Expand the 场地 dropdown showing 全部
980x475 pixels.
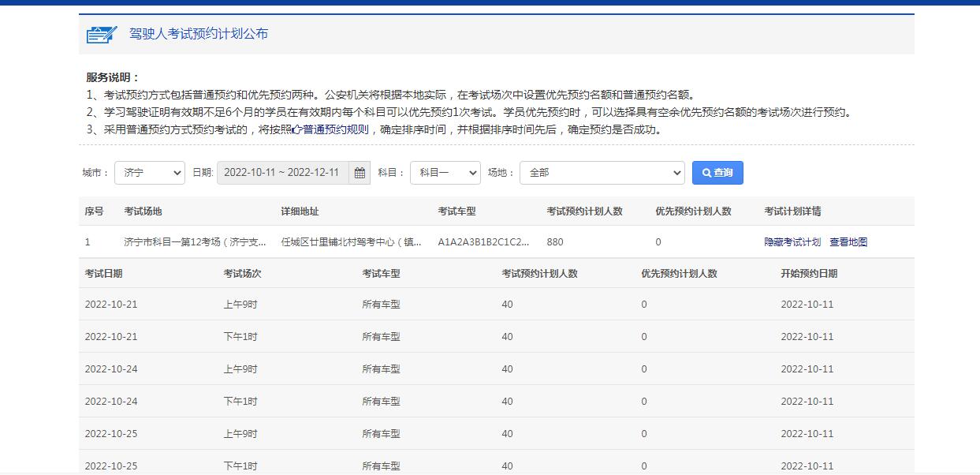(602, 172)
